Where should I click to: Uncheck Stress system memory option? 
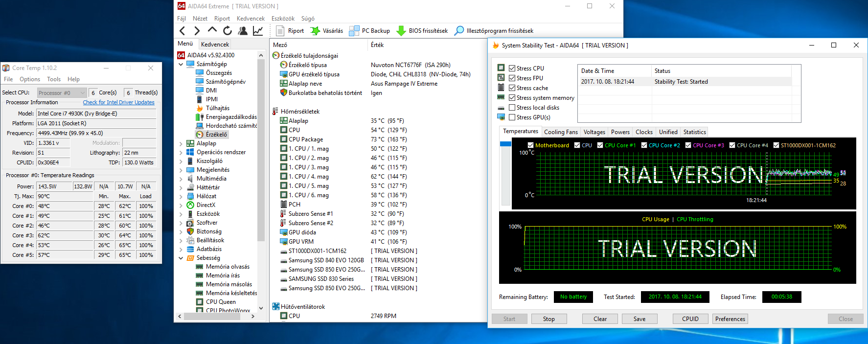[x=512, y=98]
